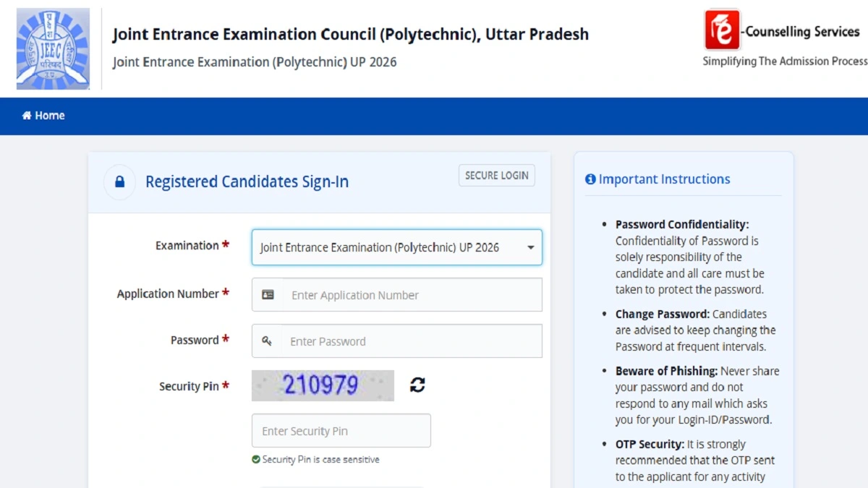The image size is (868, 488).
Task: Click the dropdown arrow on the Examination selector
Action: 530,247
